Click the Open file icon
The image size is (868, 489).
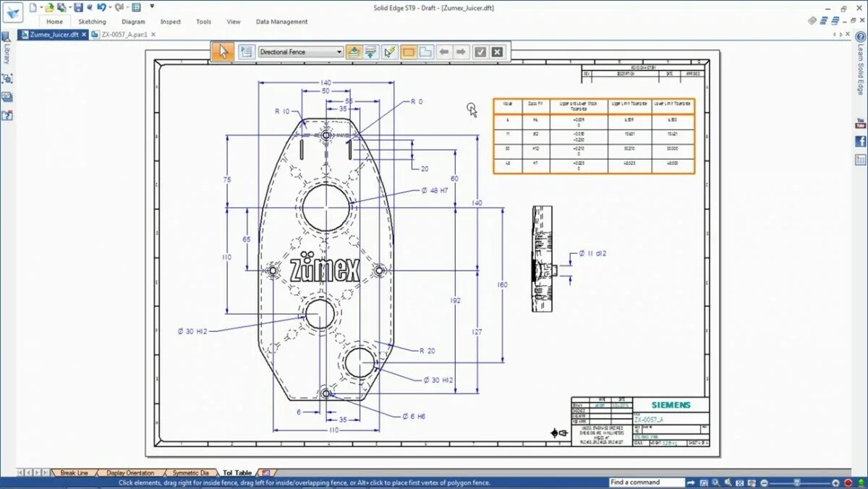point(48,7)
